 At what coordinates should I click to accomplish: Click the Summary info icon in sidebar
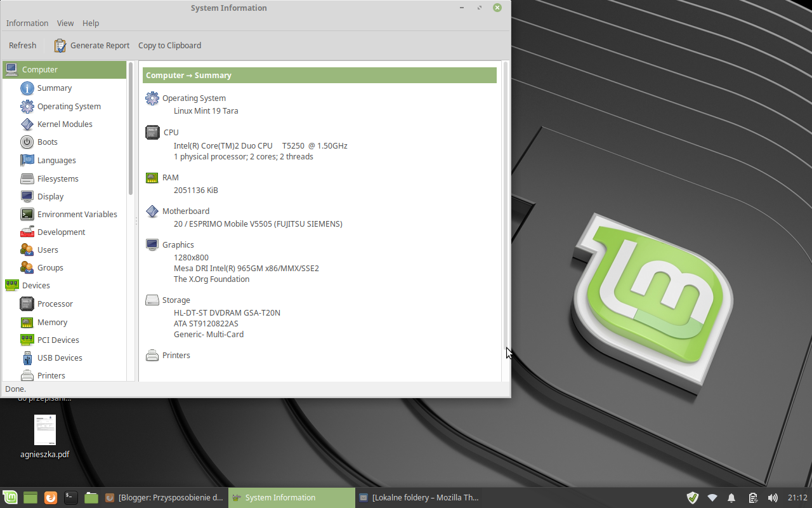click(x=27, y=88)
